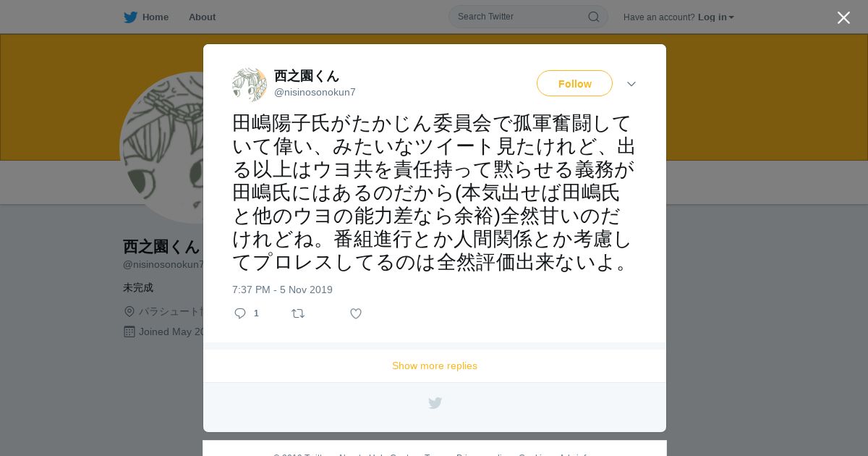Open the tweet author's avatar
Image resolution: width=868 pixels, height=456 pixels.
(x=250, y=84)
